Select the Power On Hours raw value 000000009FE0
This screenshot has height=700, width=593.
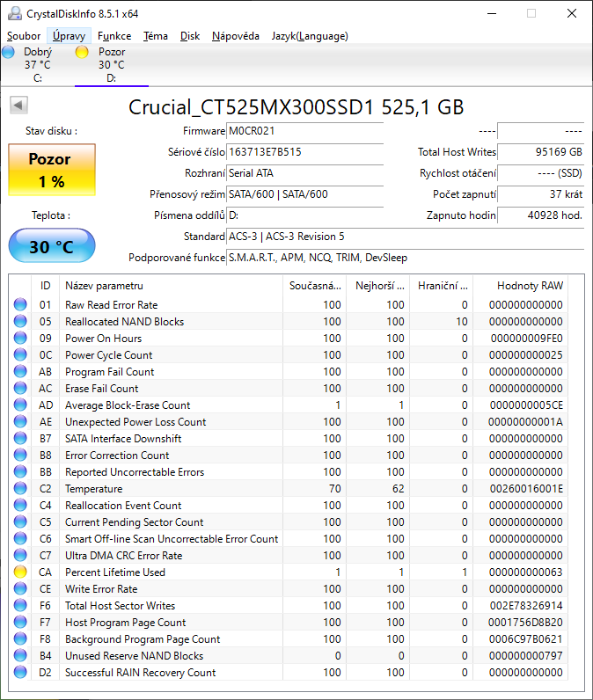point(526,338)
